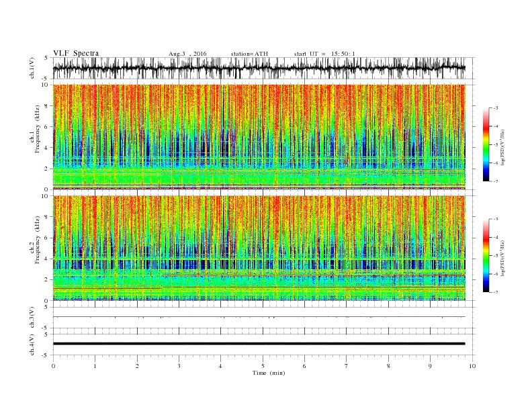Click the "-3" tick on ch.1 color bar
The width and height of the screenshot is (532, 411).
click(x=496, y=108)
